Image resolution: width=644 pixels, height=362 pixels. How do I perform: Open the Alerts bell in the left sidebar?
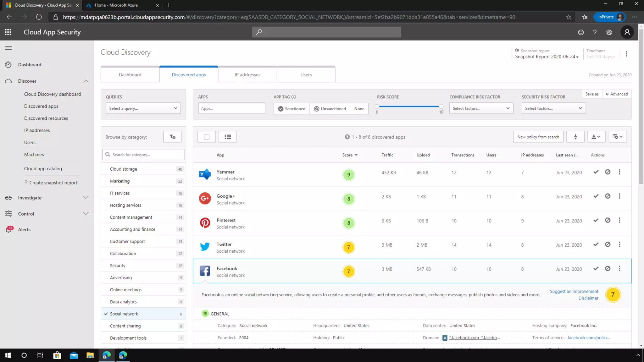click(9, 229)
